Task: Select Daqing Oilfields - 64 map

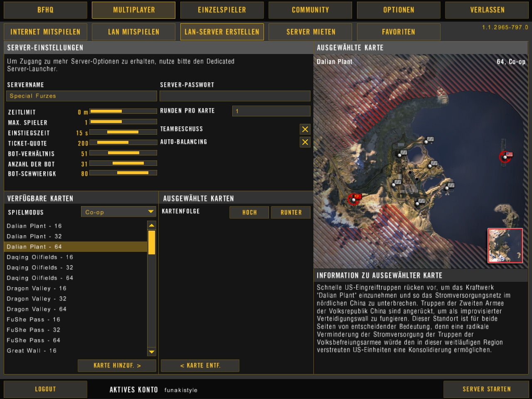Action: coord(76,278)
